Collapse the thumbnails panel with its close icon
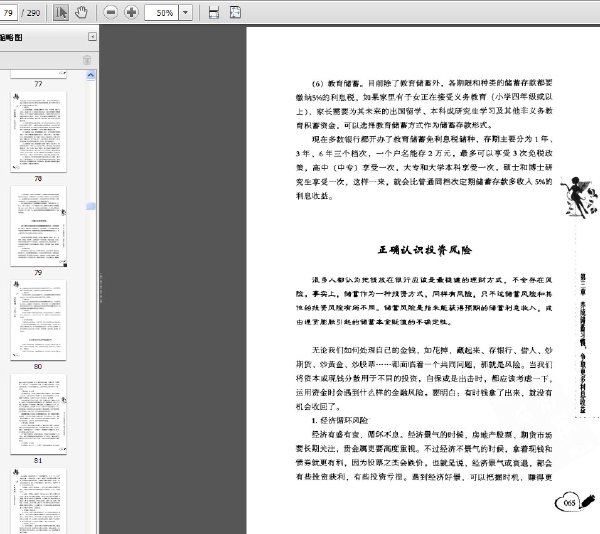Viewport: 600px width, 534px height. coord(92,37)
